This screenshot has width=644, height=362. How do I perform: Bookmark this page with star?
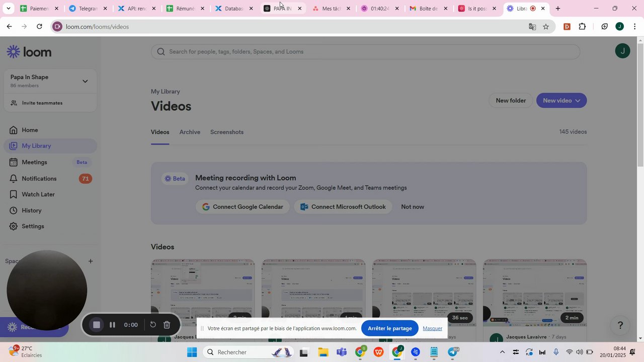click(546, 27)
